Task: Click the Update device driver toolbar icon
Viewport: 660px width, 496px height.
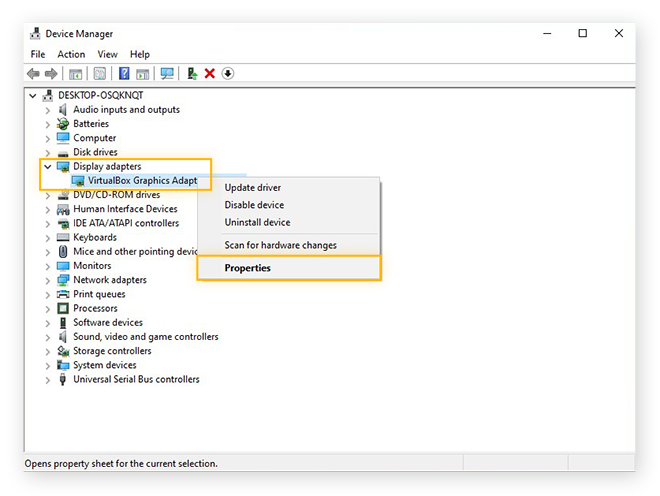Action: (x=192, y=74)
